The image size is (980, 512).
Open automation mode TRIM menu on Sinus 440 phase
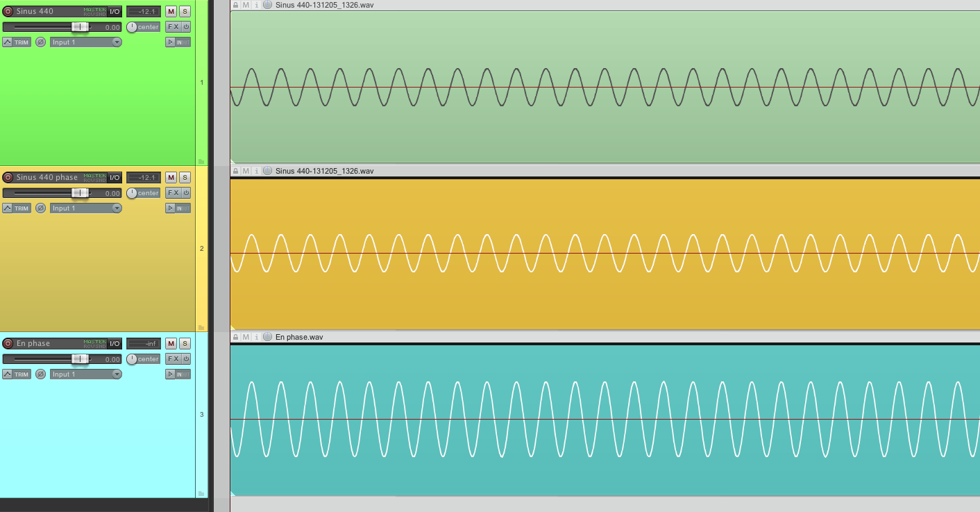22,208
